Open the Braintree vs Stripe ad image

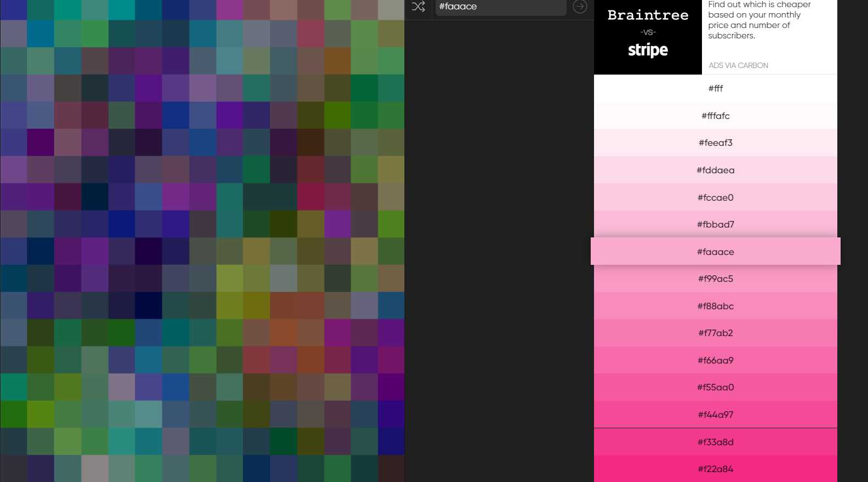648,36
